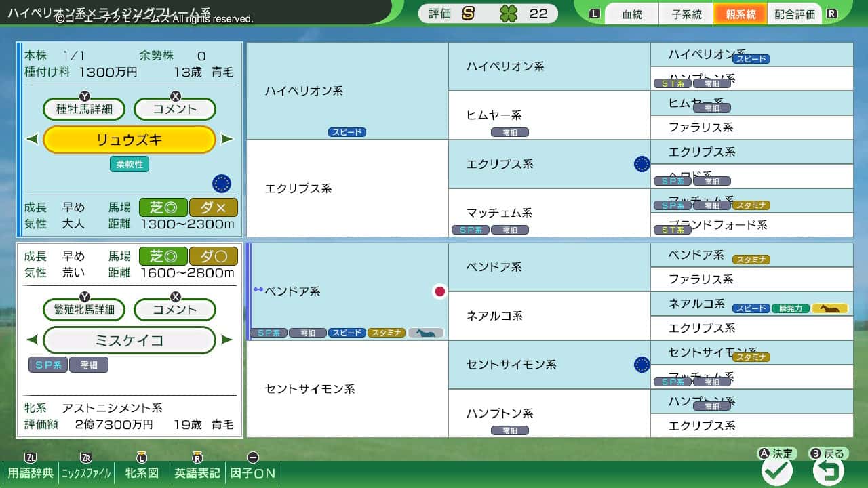View リュウズキ's コメント
868x488 pixels.
coord(174,108)
